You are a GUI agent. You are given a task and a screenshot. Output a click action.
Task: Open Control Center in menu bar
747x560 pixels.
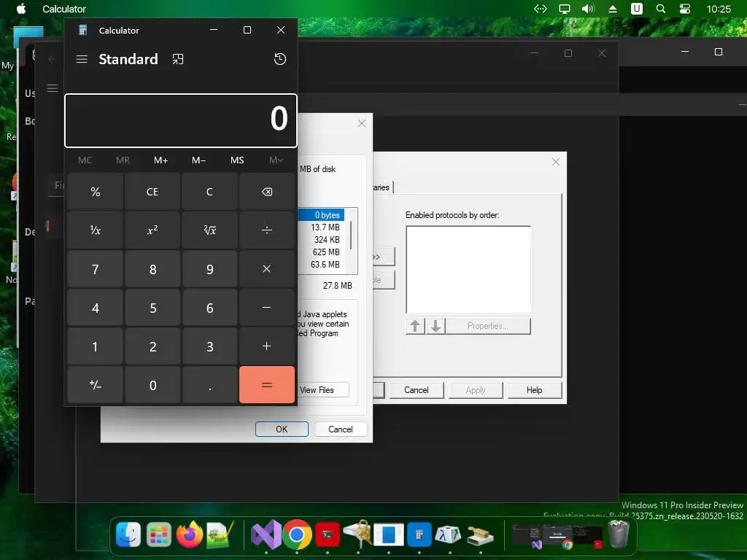coord(684,9)
